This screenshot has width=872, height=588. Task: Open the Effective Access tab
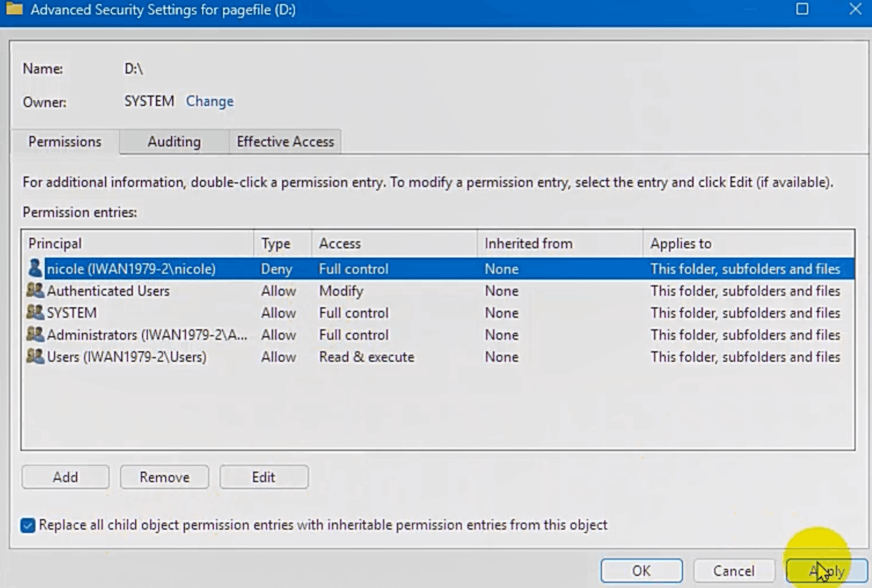[x=285, y=141]
